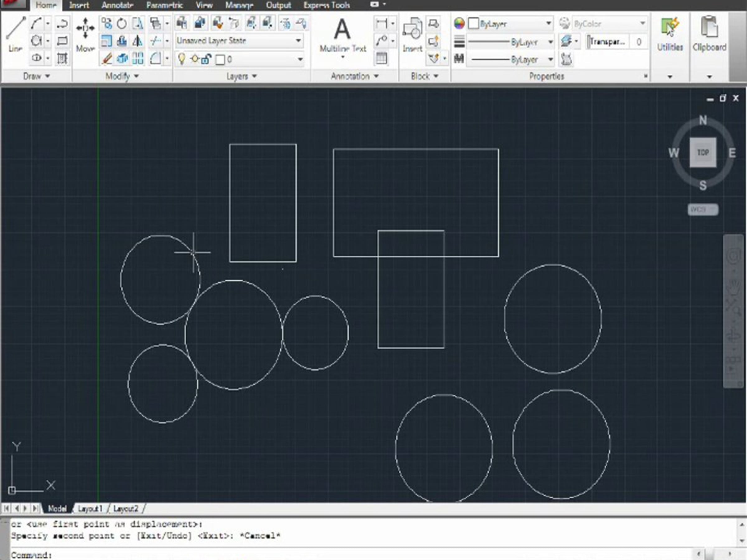Switch to the Annotate ribbon tab
The width and height of the screenshot is (747, 560).
click(117, 5)
